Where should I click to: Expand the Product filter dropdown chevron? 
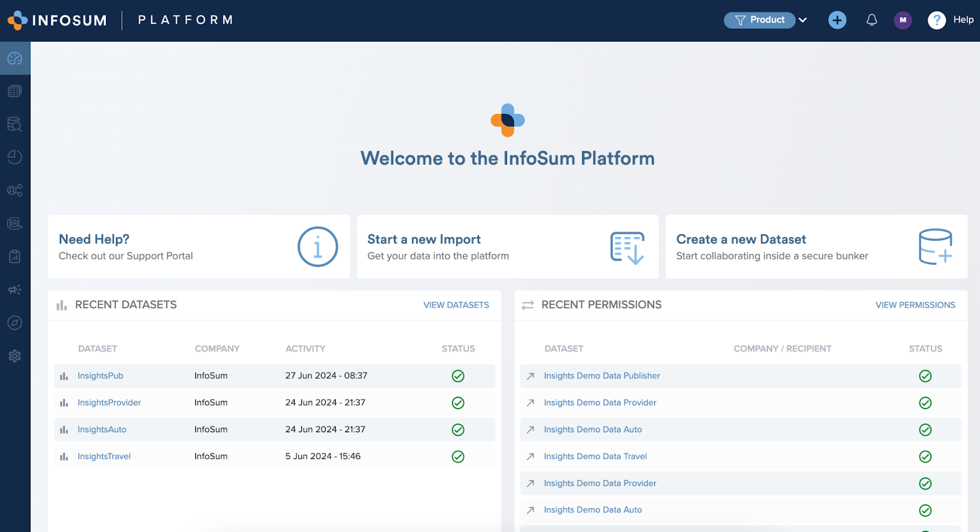pyautogui.click(x=803, y=20)
